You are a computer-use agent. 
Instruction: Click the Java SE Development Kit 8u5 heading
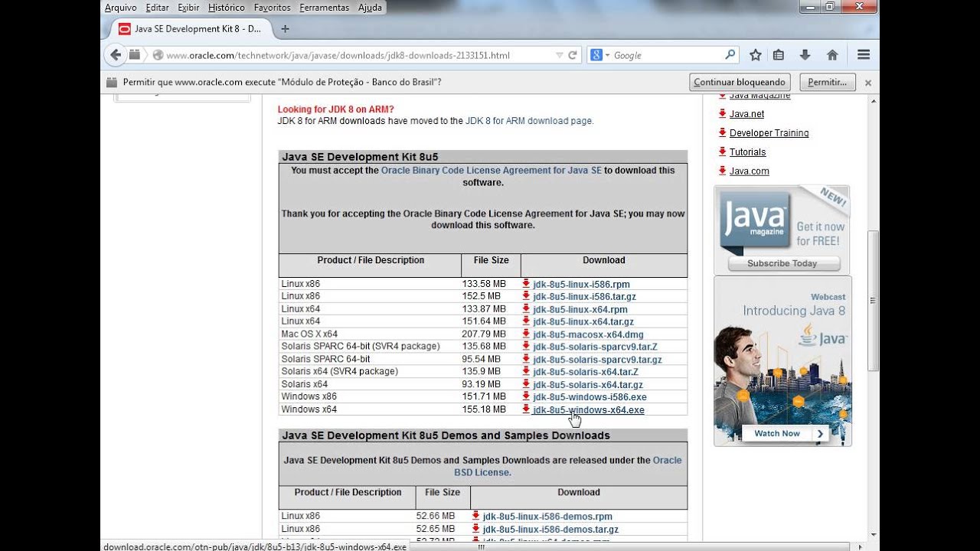(x=360, y=157)
